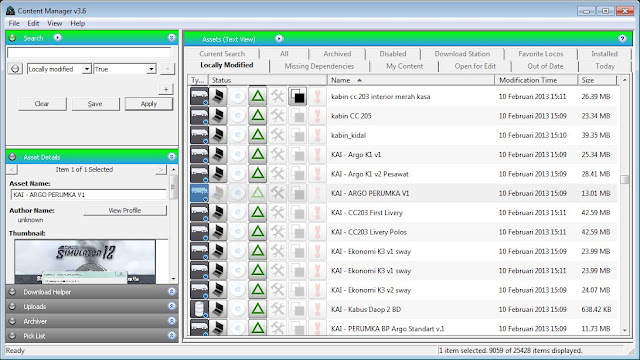Screen dimensions: 640x360
Task: Click the round arrow icon next to Assets (Text View)
Action: [x=279, y=38]
